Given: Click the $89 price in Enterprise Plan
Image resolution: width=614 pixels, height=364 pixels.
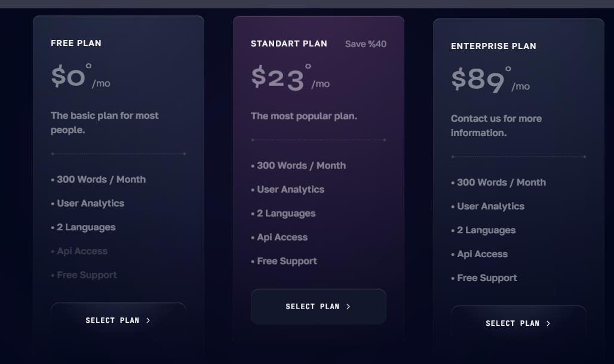Looking at the screenshot, I should (x=478, y=80).
